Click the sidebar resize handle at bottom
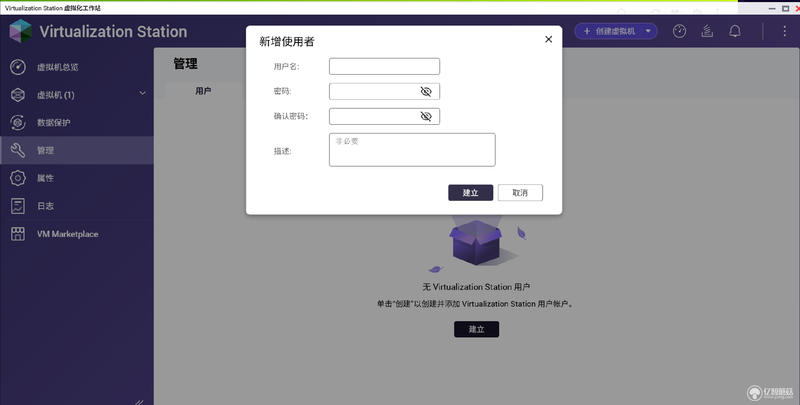Screen dimensions: 800x405 click(139, 401)
